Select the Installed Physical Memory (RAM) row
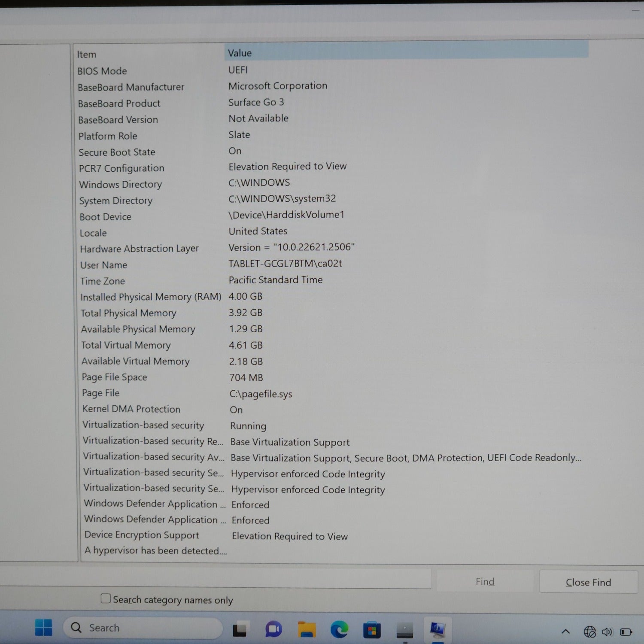Screen dimensions: 644x644 [x=151, y=297]
